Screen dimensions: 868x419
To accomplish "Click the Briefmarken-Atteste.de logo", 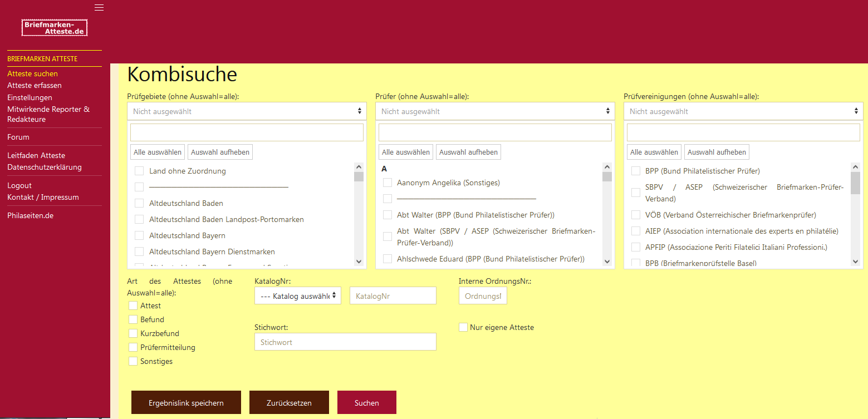I will [x=55, y=28].
